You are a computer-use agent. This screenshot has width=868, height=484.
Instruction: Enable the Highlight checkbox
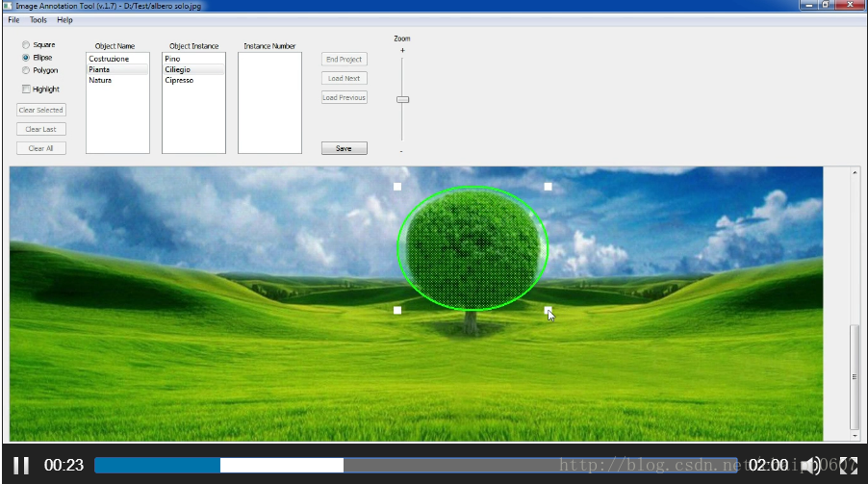26,89
